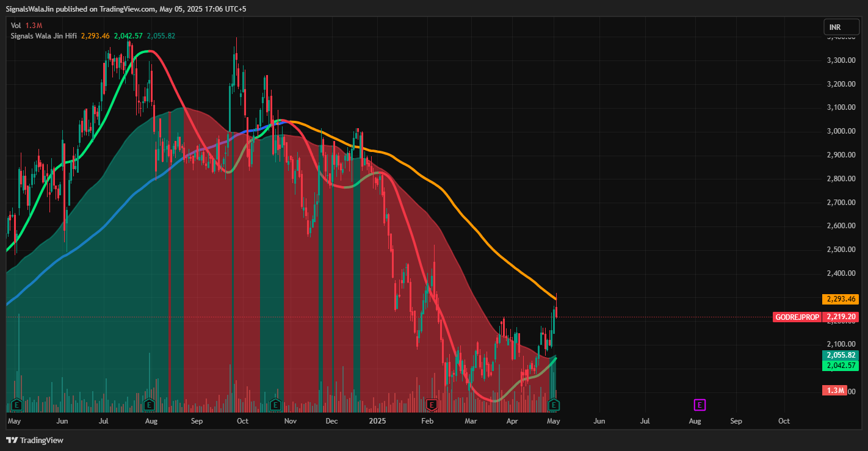Click the 3,300.00 price axis label
The height and width of the screenshot is (451, 868).
click(841, 60)
